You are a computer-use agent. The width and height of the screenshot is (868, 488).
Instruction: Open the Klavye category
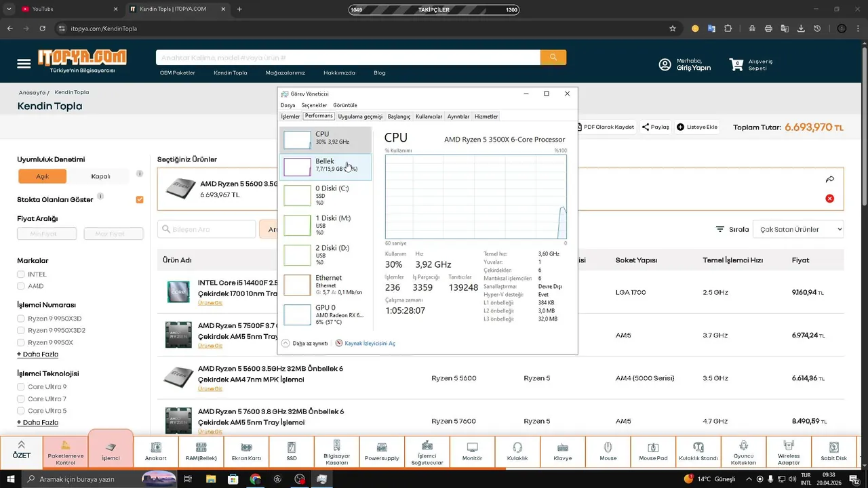click(x=563, y=452)
